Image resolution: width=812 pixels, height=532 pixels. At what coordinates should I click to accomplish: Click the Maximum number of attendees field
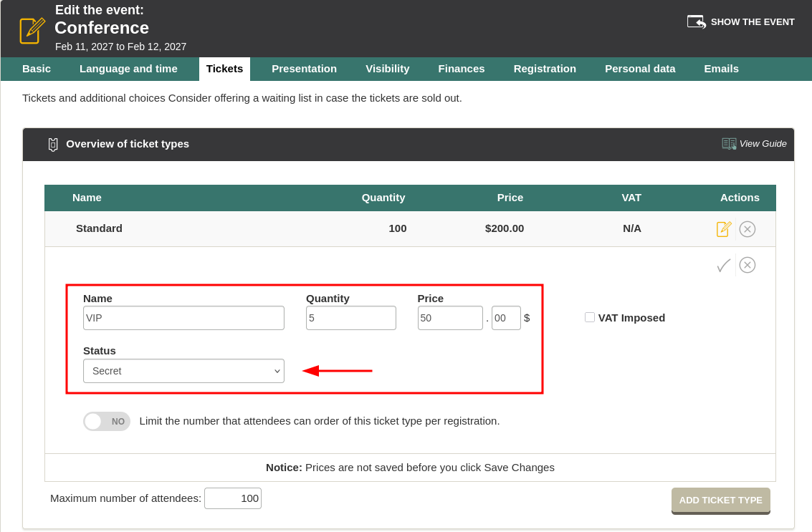(233, 498)
